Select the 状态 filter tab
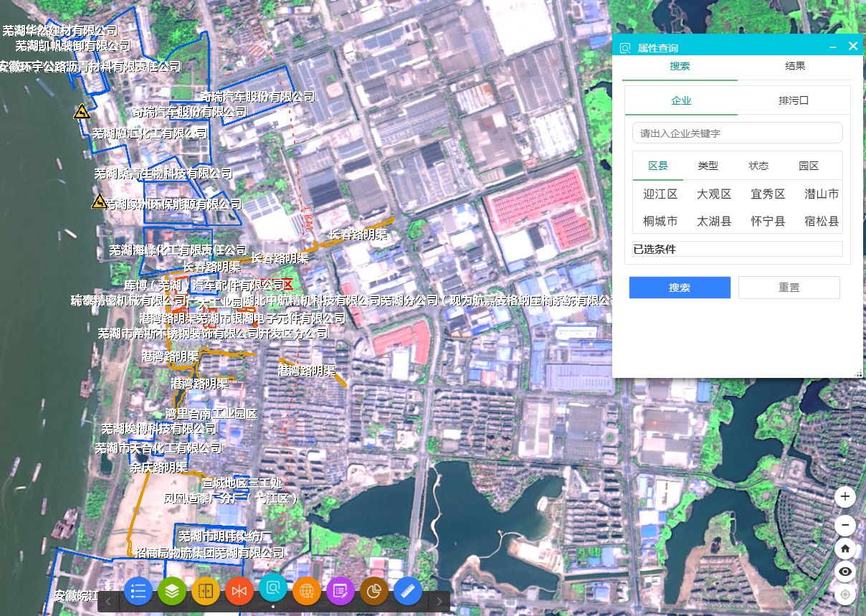The height and width of the screenshot is (616, 866). (x=758, y=166)
